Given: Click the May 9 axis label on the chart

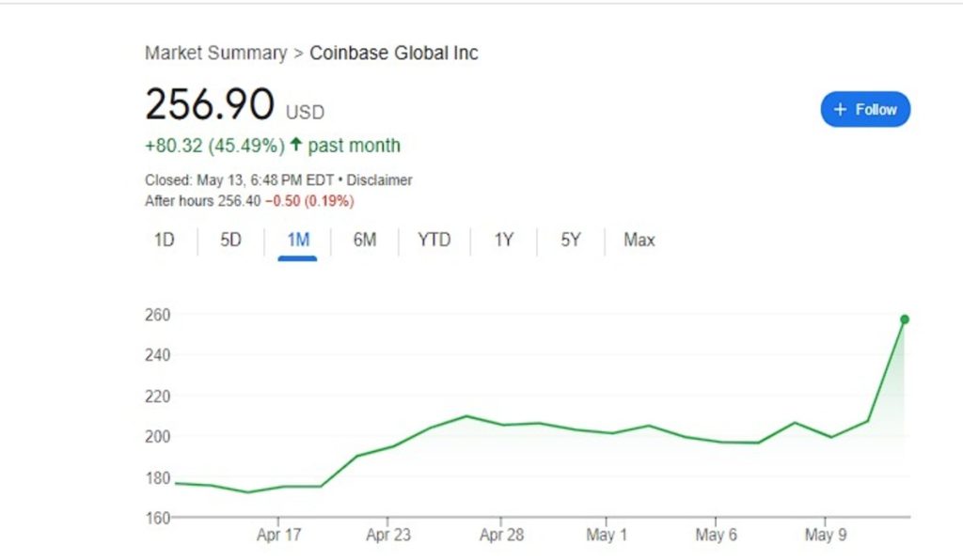Looking at the screenshot, I should coord(824,535).
